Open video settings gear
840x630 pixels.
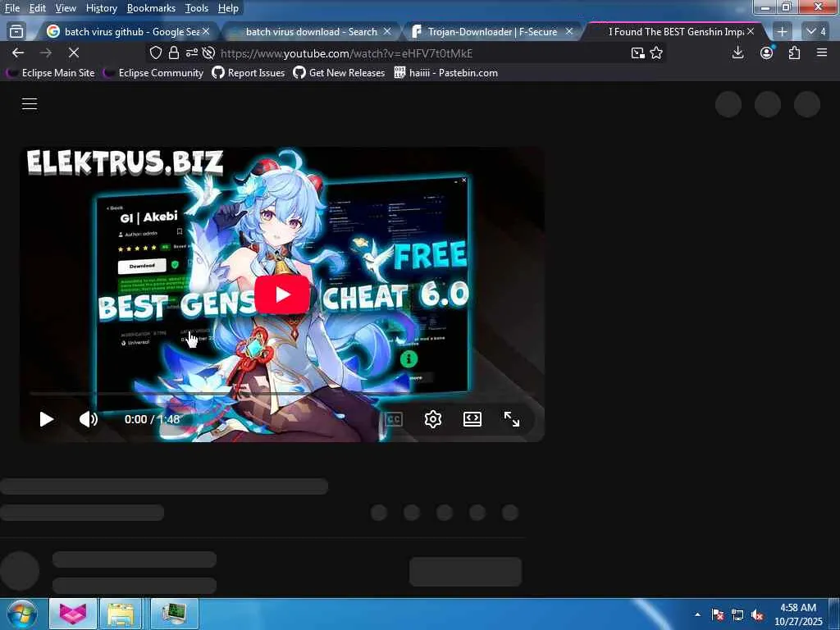point(433,419)
